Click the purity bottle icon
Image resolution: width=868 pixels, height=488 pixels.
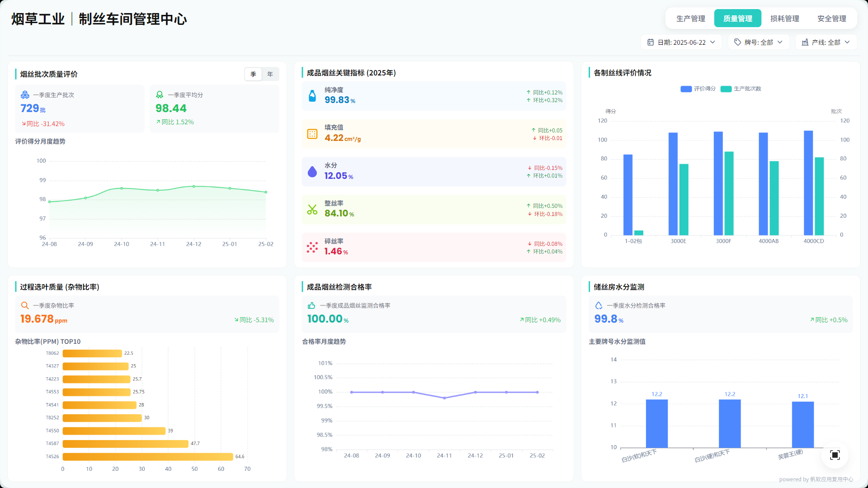[312, 96]
